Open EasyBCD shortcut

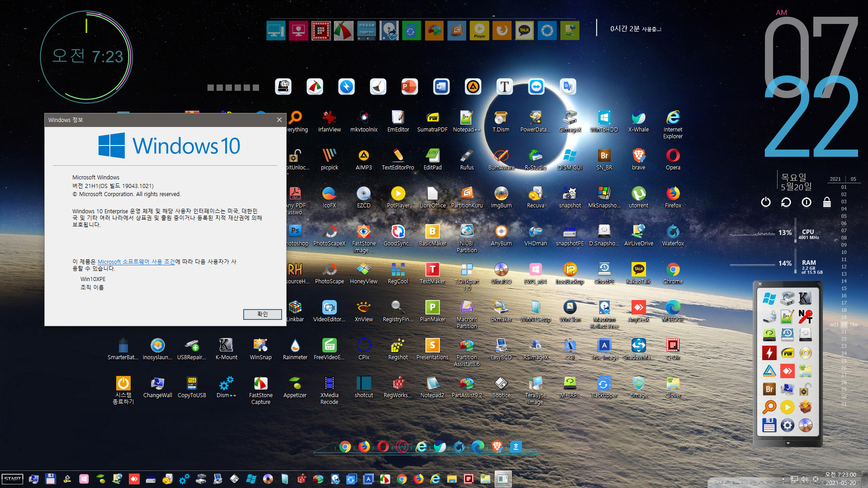(501, 349)
